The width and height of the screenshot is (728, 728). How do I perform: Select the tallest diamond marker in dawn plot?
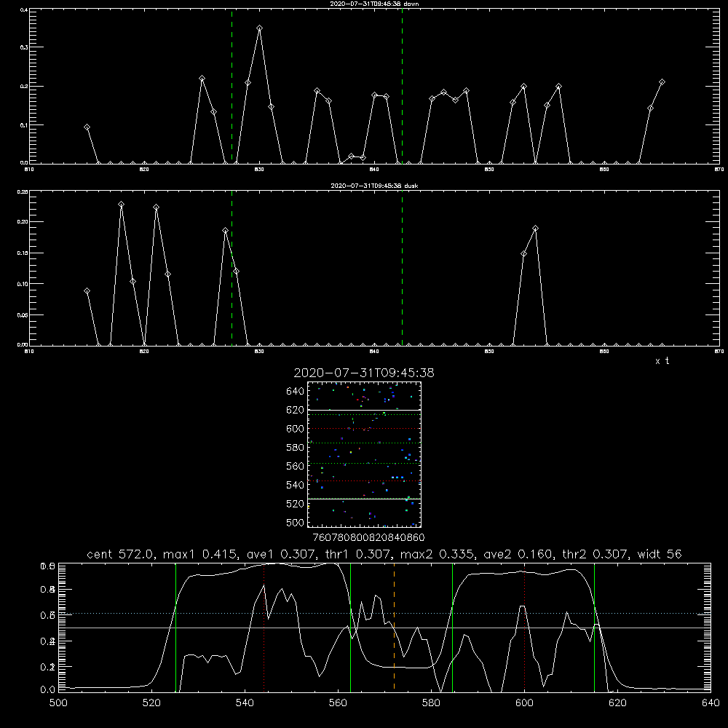tap(260, 28)
